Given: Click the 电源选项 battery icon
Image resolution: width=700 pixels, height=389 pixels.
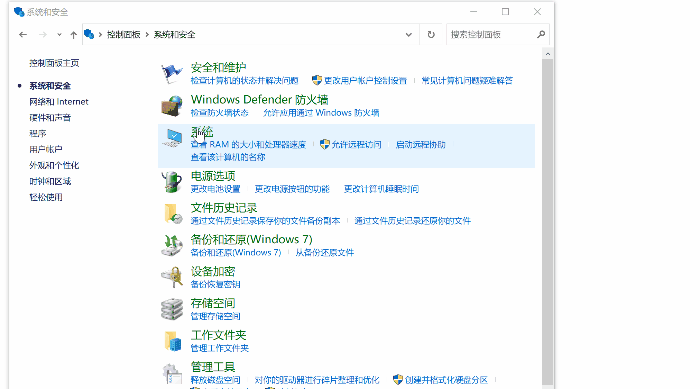Looking at the screenshot, I should pos(172,182).
